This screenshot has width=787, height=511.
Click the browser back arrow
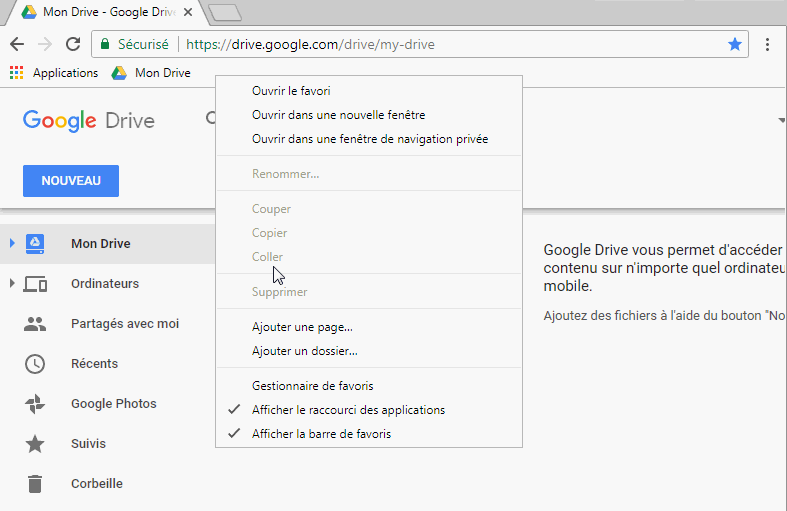click(17, 44)
